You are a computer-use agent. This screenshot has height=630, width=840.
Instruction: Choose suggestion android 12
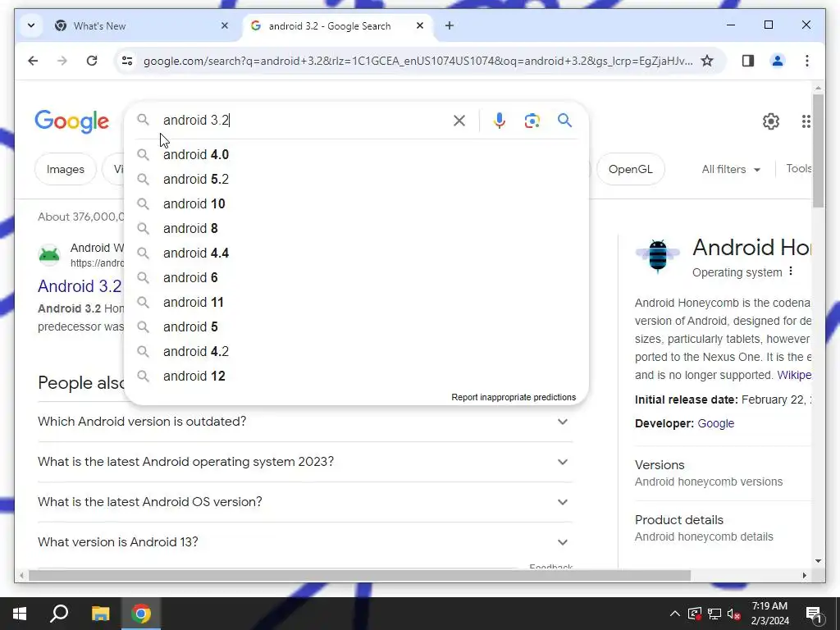click(356, 376)
